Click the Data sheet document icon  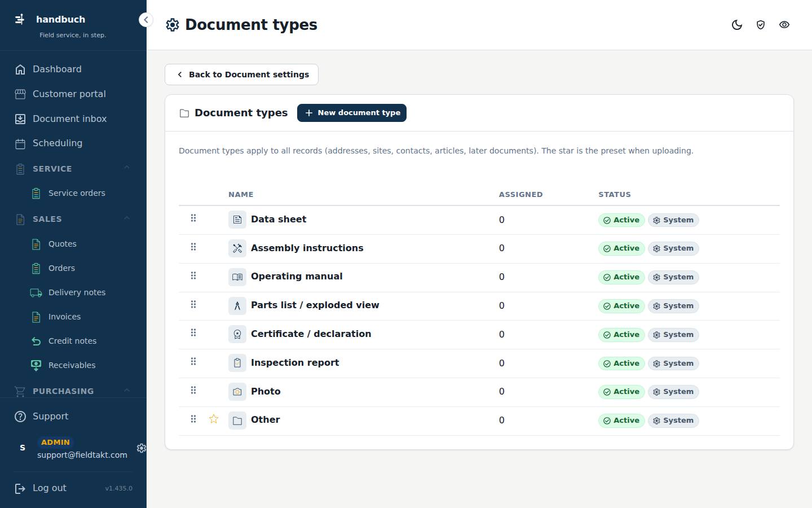click(x=237, y=220)
